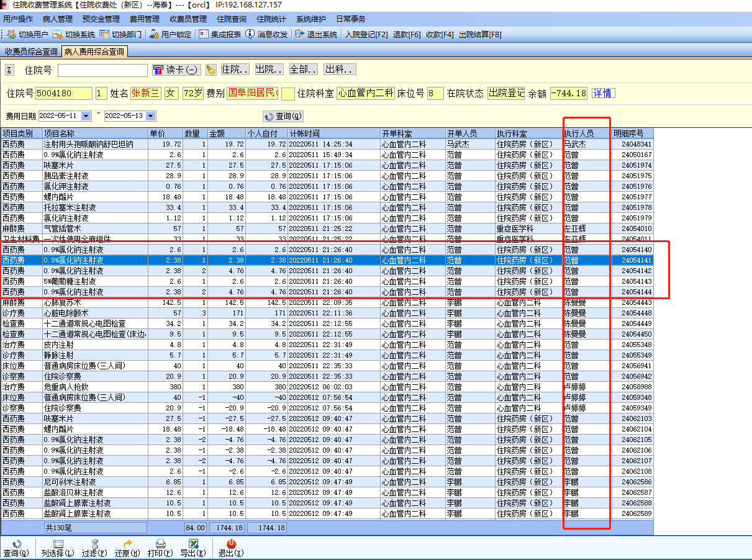752x560 pixels.
Task: Open the 用户操作 menu
Action: click(18, 19)
